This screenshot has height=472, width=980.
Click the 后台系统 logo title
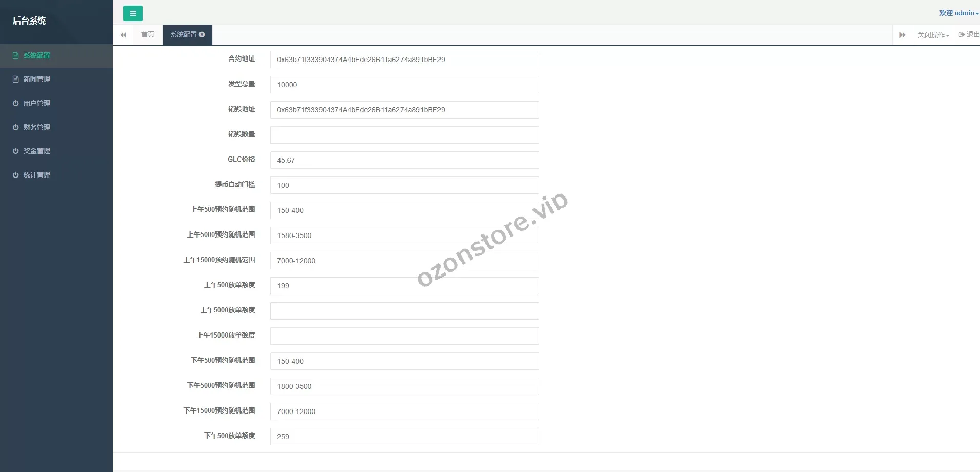(29, 21)
